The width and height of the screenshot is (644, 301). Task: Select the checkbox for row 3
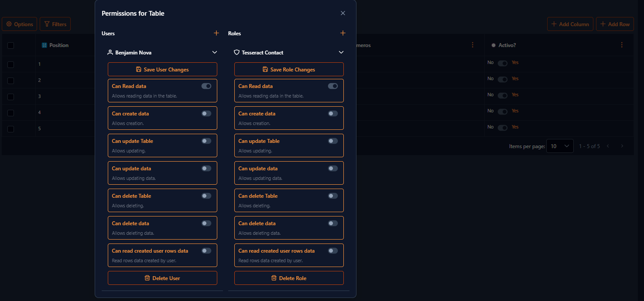click(10, 97)
